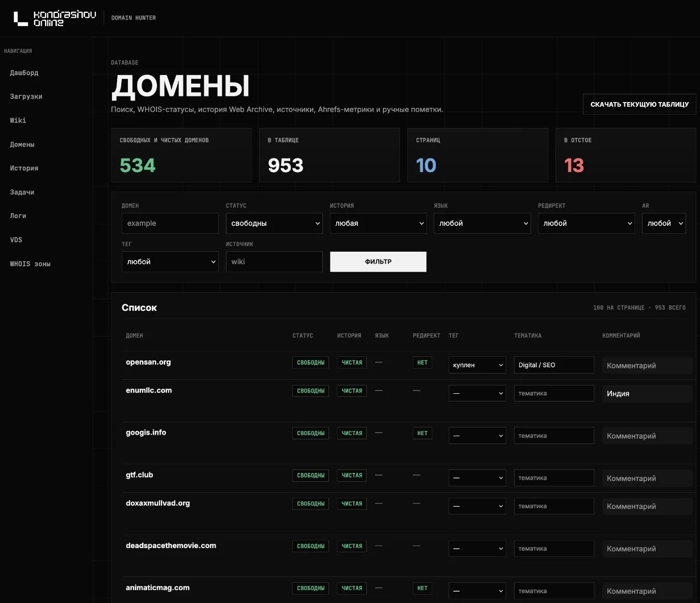The width and height of the screenshot is (700, 603).
Task: Open tag dropdown for animaticmag.com
Action: point(477,591)
